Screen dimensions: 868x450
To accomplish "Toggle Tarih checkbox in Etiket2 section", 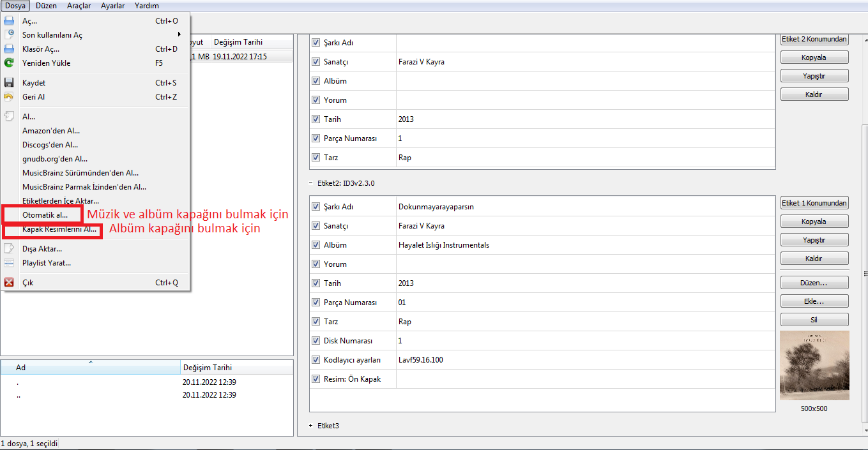I will [316, 283].
